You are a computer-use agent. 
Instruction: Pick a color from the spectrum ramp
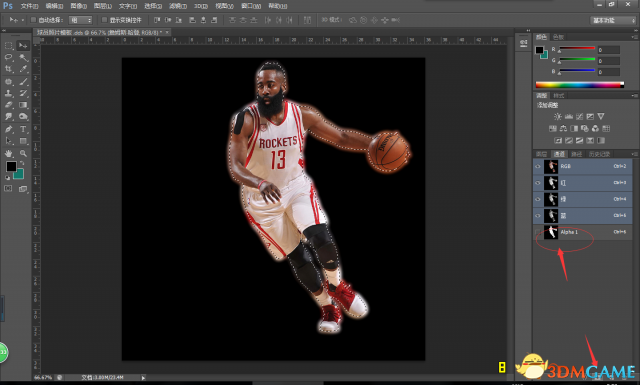coord(580,85)
